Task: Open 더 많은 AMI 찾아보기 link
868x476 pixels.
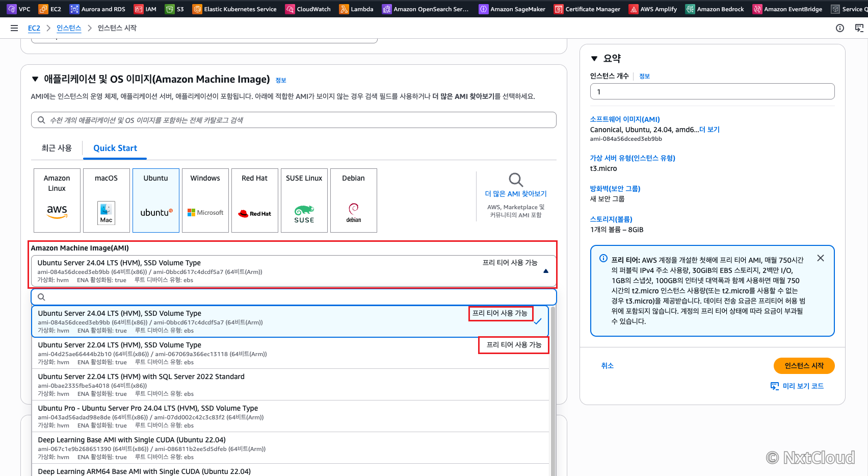Action: pos(516,194)
